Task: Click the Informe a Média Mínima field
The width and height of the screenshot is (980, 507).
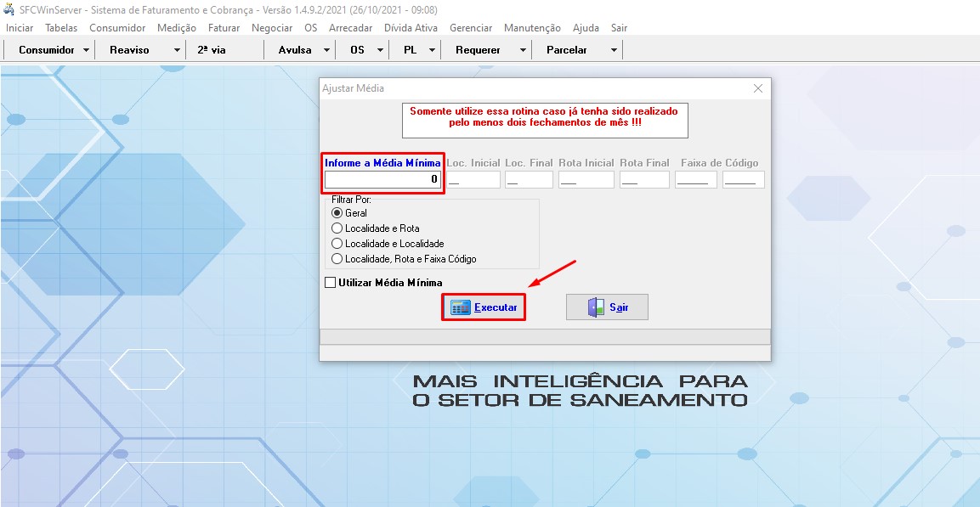Action: tap(382, 179)
